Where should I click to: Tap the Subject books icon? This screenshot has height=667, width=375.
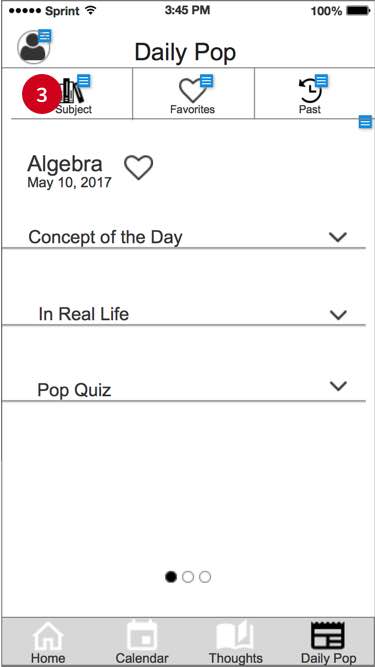71,91
